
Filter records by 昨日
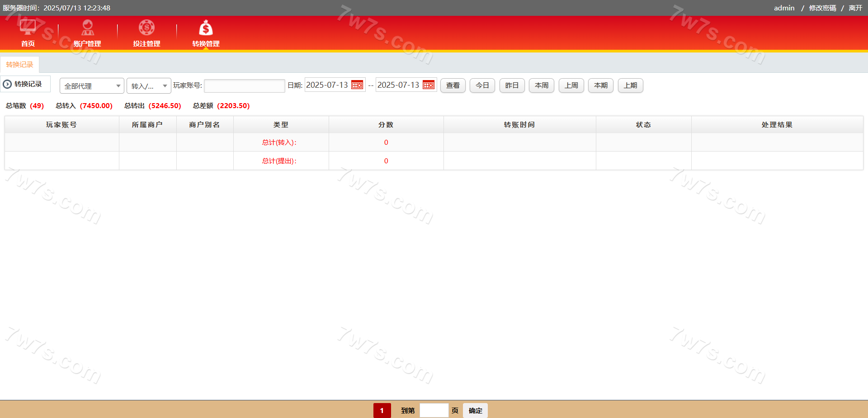(512, 85)
